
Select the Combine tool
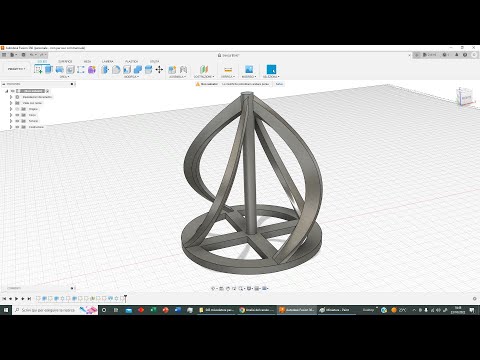(x=138, y=69)
